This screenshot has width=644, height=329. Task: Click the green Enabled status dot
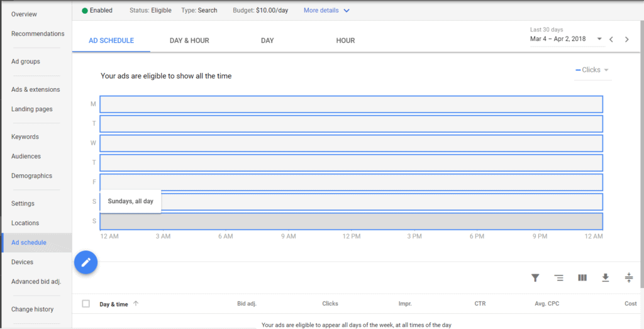pos(85,11)
